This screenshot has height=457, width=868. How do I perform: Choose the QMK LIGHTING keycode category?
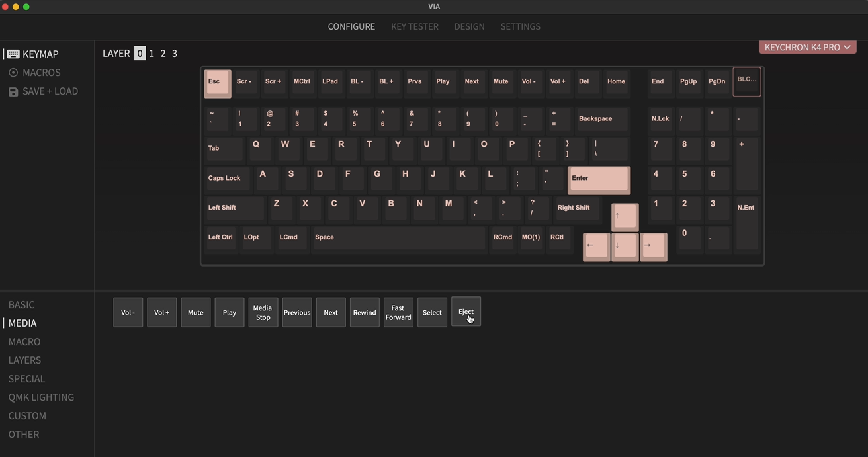click(x=41, y=397)
